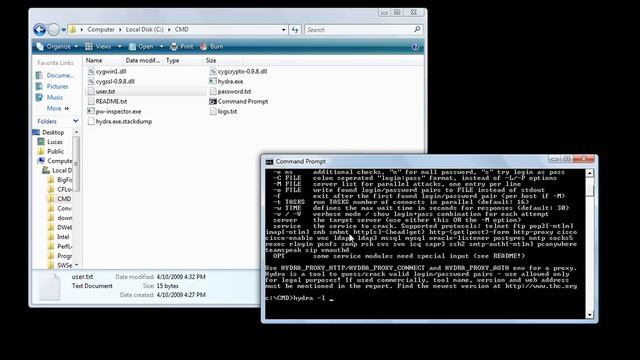Click the Explorer forward arrow button
The height and width of the screenshot is (360, 640).
point(53,30)
